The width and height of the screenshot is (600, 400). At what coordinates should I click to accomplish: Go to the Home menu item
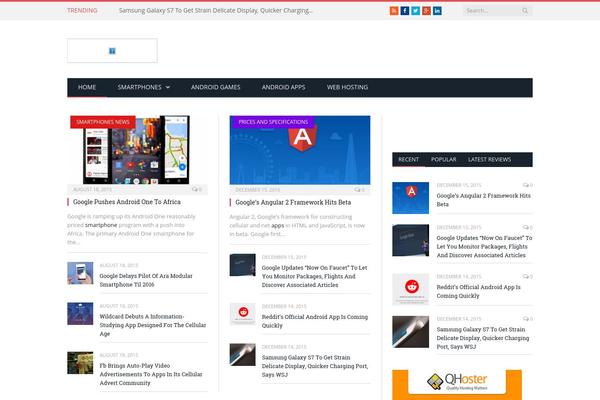pyautogui.click(x=87, y=87)
